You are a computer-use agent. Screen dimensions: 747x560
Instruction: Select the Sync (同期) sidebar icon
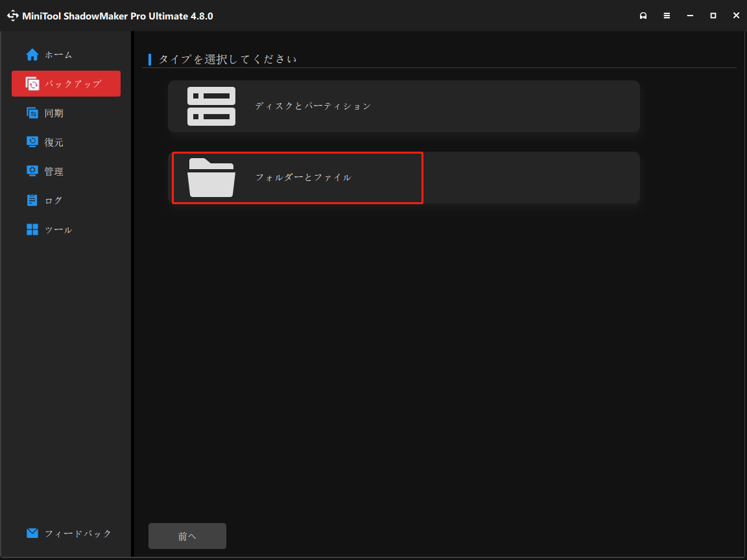pos(32,113)
